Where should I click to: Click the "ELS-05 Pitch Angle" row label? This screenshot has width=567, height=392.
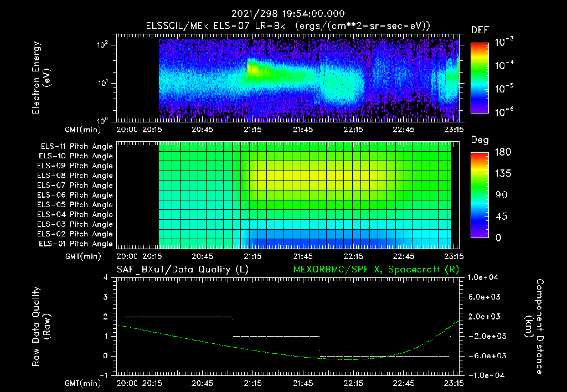coord(75,205)
